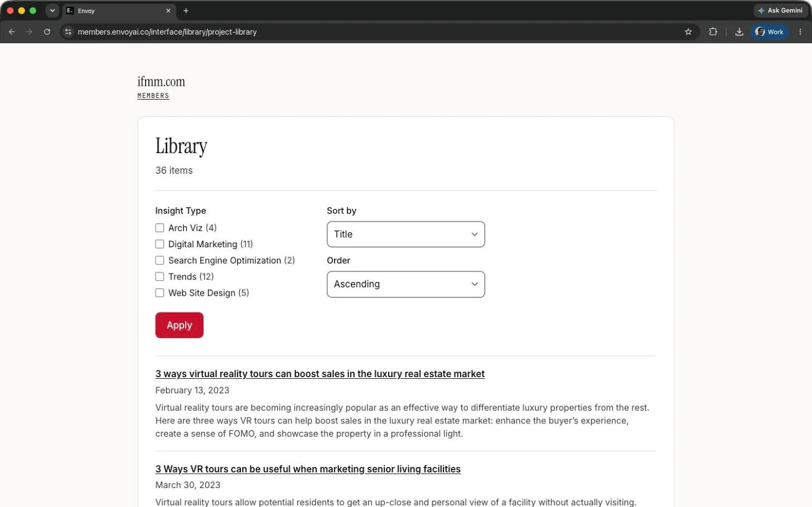The width and height of the screenshot is (812, 507).
Task: Open the Extensions puzzle icon
Action: point(713,32)
